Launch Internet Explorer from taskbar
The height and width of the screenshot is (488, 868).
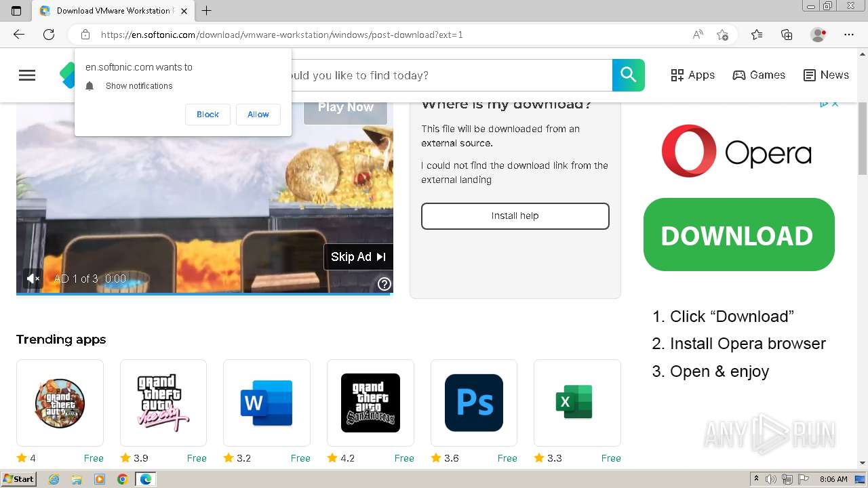coord(54,479)
